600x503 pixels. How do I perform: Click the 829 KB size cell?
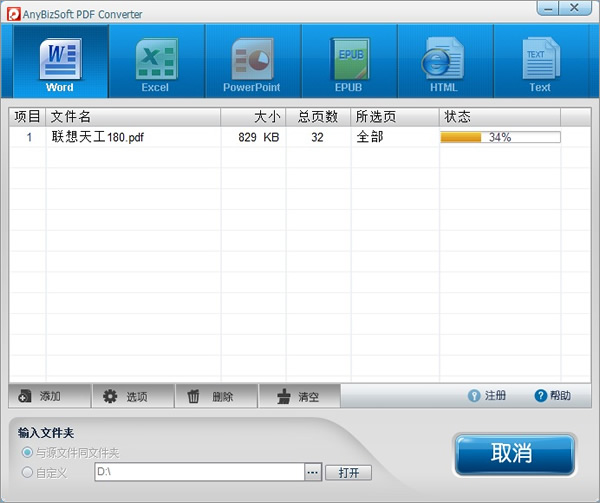(x=259, y=137)
